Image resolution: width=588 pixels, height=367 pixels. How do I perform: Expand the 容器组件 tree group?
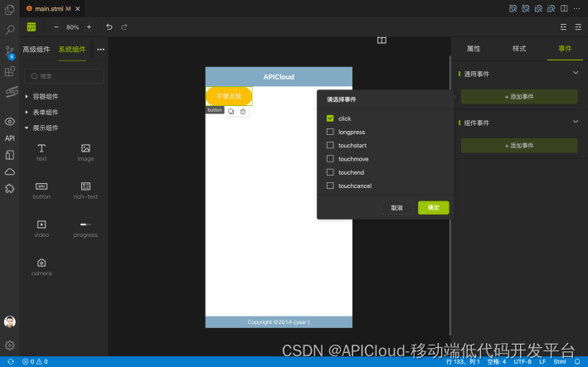(x=27, y=97)
